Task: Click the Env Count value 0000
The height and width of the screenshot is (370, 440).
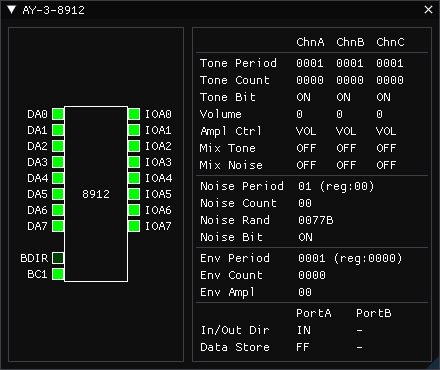Action: click(312, 275)
